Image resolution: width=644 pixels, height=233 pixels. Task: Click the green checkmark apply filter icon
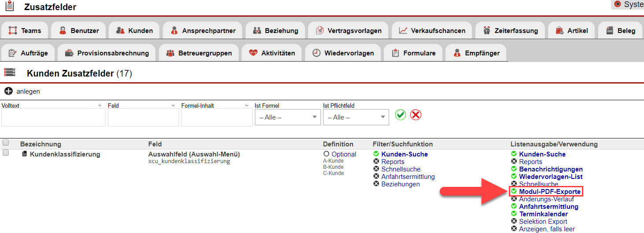[400, 115]
